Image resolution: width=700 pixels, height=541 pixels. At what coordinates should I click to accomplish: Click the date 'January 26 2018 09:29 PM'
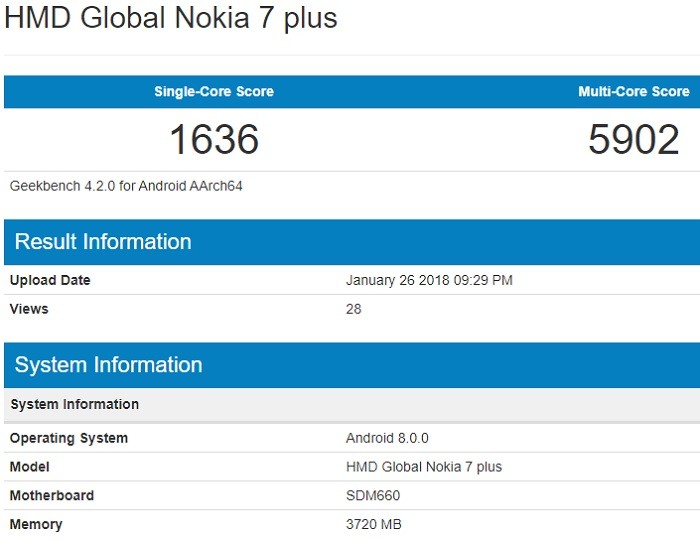tap(429, 280)
